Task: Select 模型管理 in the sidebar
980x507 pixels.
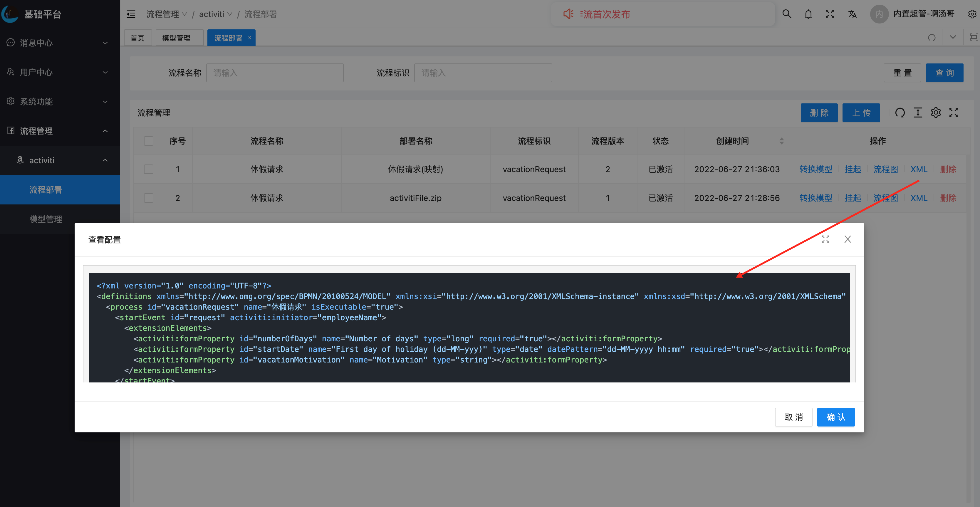Action: (46, 219)
